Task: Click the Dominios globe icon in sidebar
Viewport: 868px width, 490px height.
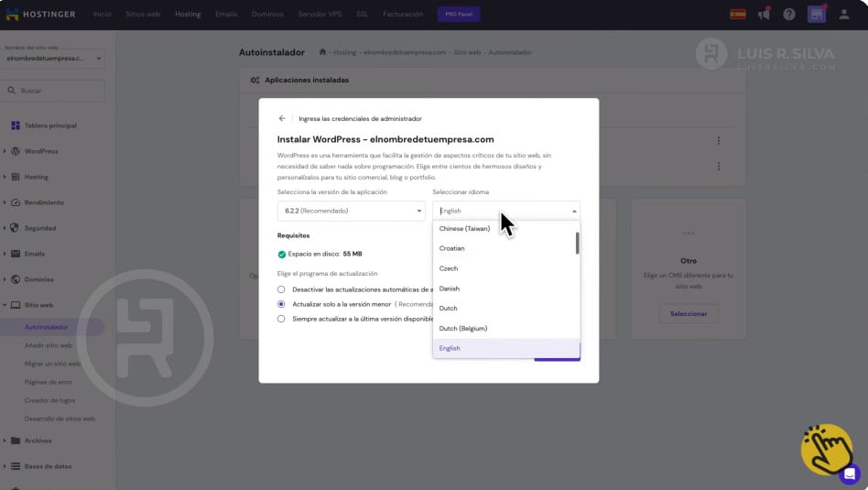Action: pos(16,279)
